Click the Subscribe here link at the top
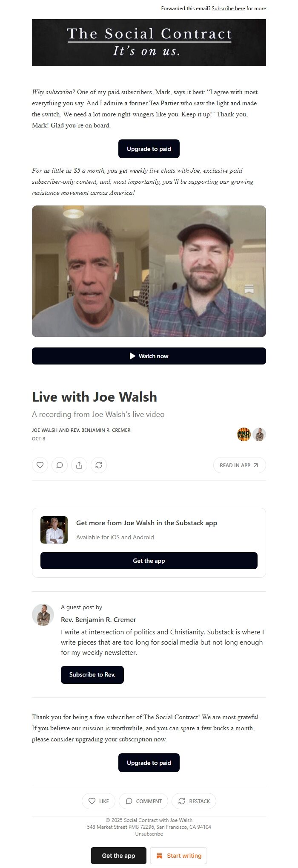This screenshot has height=868, width=298. click(228, 9)
